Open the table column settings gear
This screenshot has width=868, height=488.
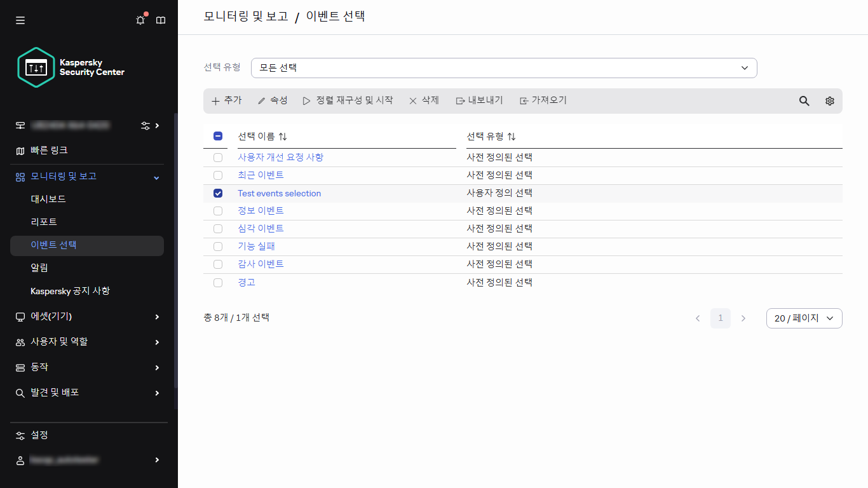coord(829,100)
